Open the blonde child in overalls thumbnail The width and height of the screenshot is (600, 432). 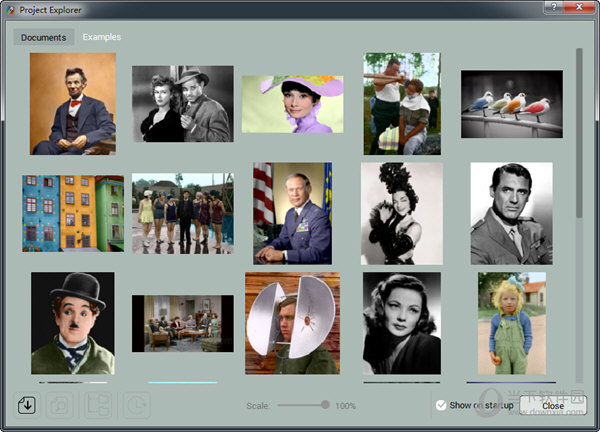(512, 323)
